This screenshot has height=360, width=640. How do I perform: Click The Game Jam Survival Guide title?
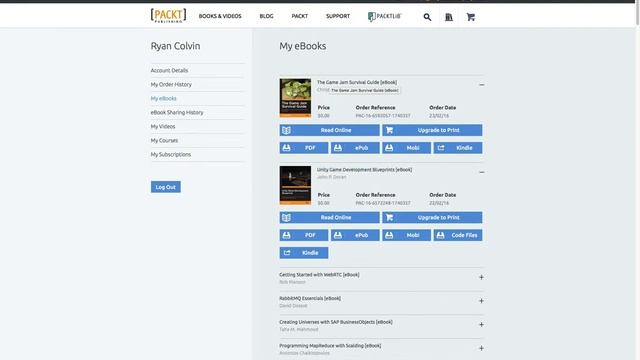tap(357, 82)
